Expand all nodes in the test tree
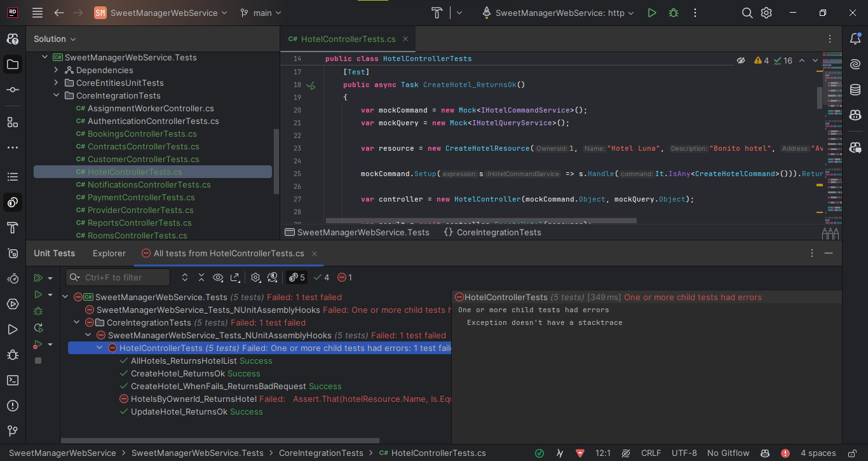868x461 pixels. (185, 277)
